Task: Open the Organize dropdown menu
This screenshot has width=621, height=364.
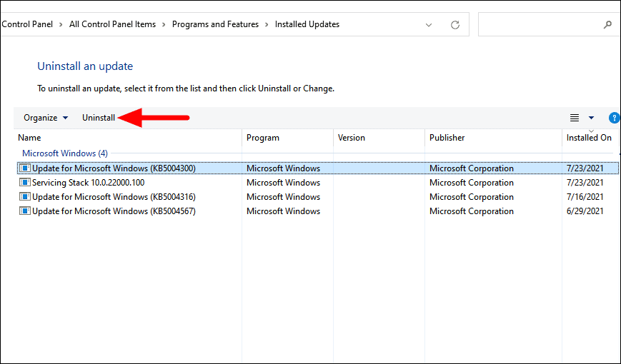Action: (x=46, y=118)
